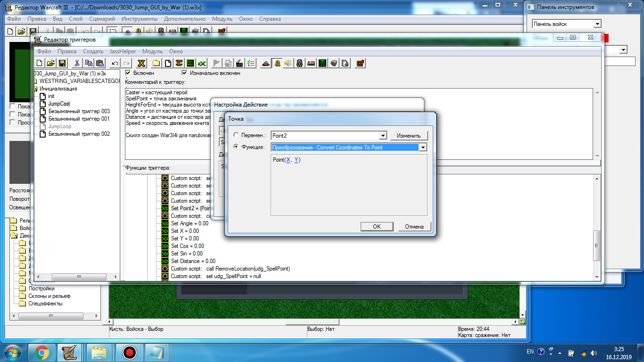This screenshot has width=644, height=362.
Task: Open the 'Создать' menu in Trigger Editor
Action: pyautogui.click(x=93, y=51)
